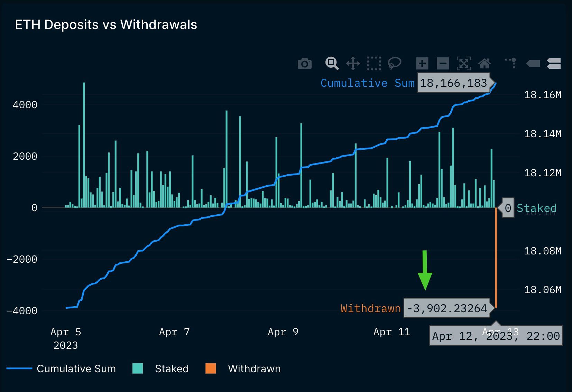Click the Apr 7 x-axis label
Viewport: 572px width, 392px height.
174,332
